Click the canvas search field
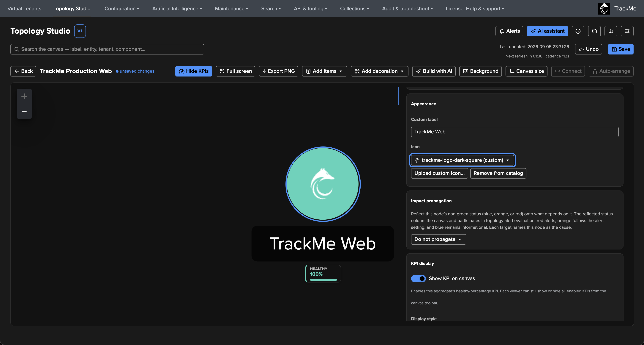 pos(107,49)
